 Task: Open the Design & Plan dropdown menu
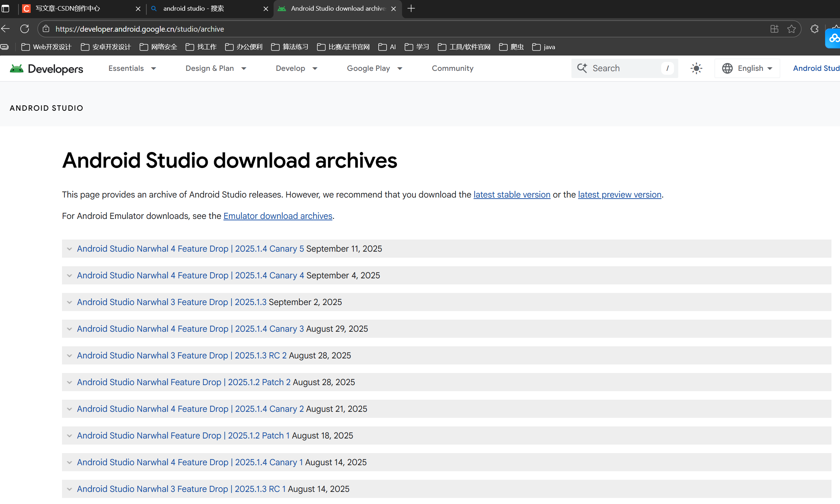216,68
